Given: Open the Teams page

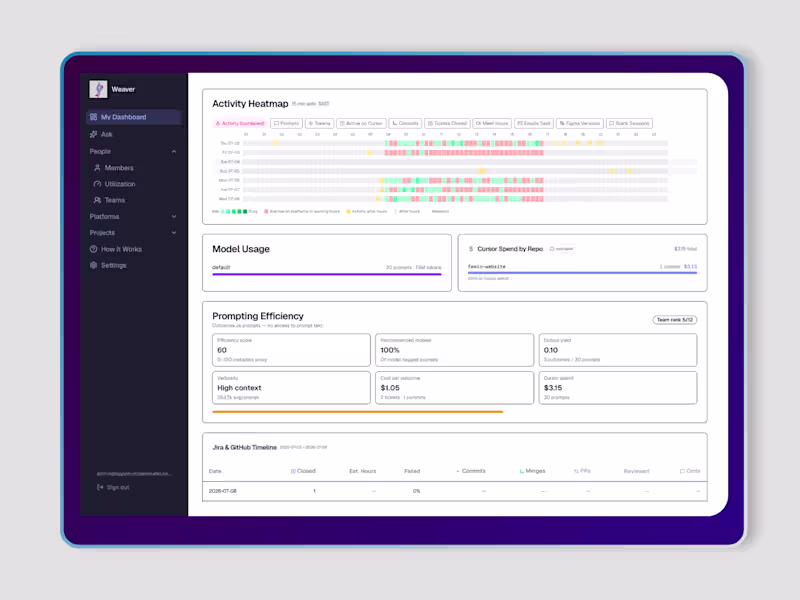Looking at the screenshot, I should [115, 201].
